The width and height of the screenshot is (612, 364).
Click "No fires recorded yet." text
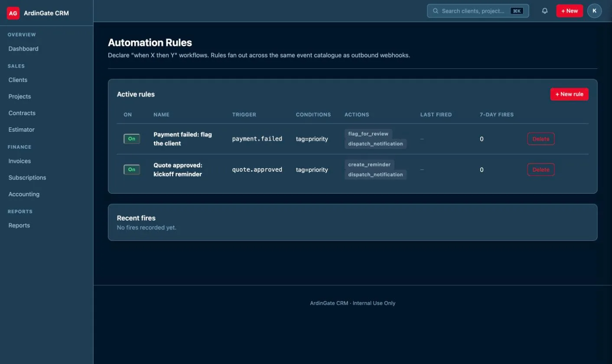pos(146,227)
